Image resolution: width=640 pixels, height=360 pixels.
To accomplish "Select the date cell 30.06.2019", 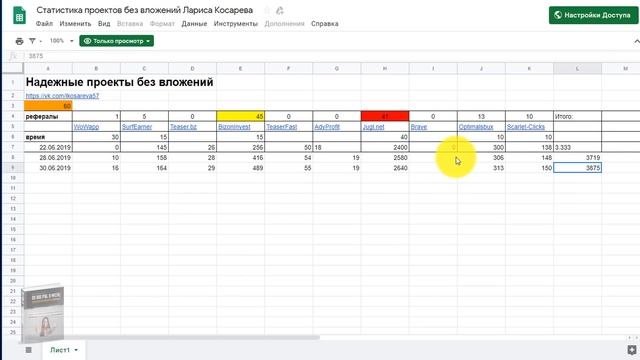I will click(48, 168).
